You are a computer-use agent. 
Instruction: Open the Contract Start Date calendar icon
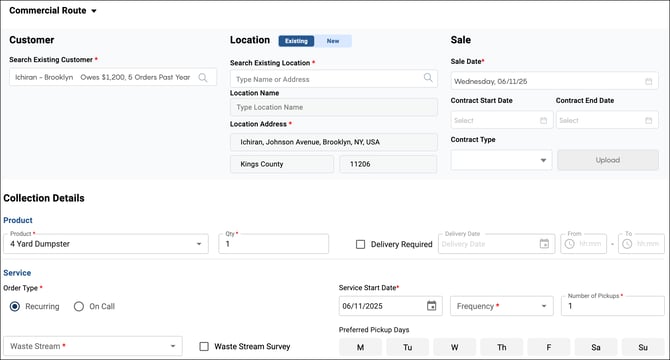[543, 120]
